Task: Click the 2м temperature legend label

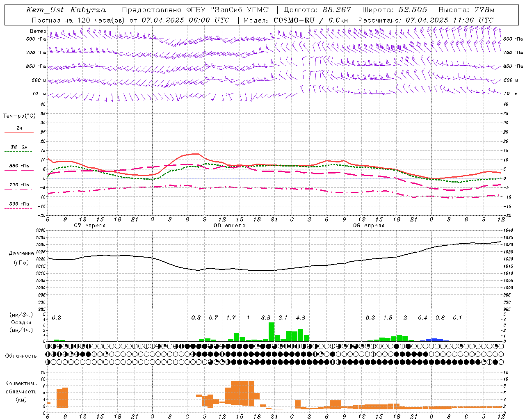Action: [x=19, y=128]
